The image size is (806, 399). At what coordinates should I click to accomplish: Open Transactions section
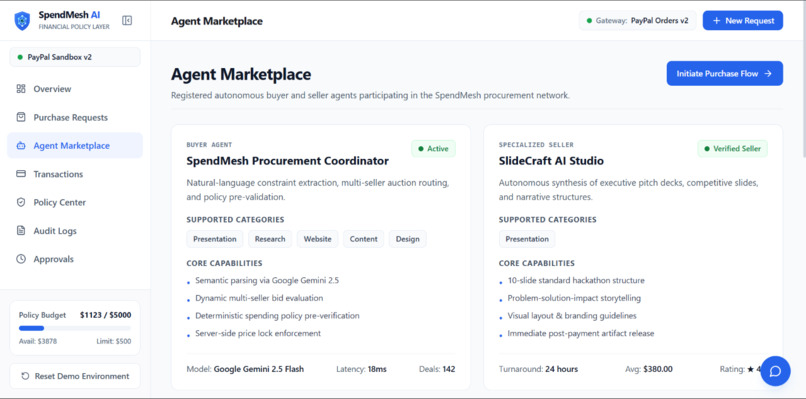click(75, 174)
